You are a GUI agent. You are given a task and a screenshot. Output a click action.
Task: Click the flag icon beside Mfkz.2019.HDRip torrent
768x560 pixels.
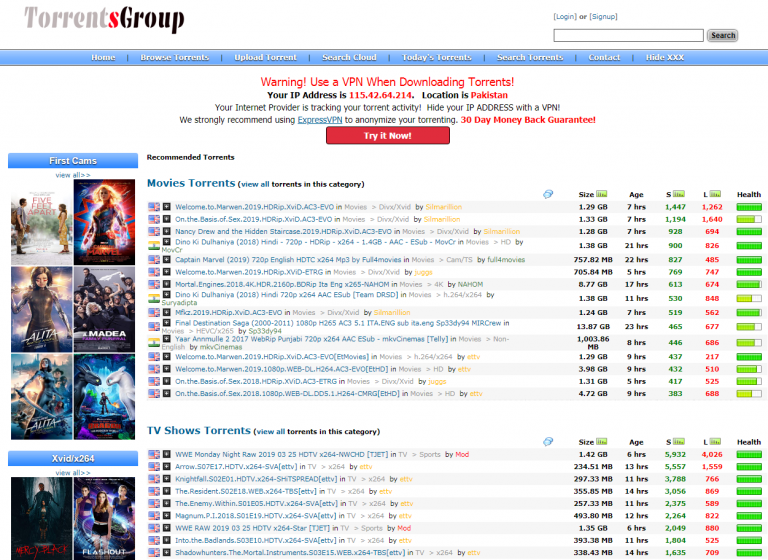154,313
